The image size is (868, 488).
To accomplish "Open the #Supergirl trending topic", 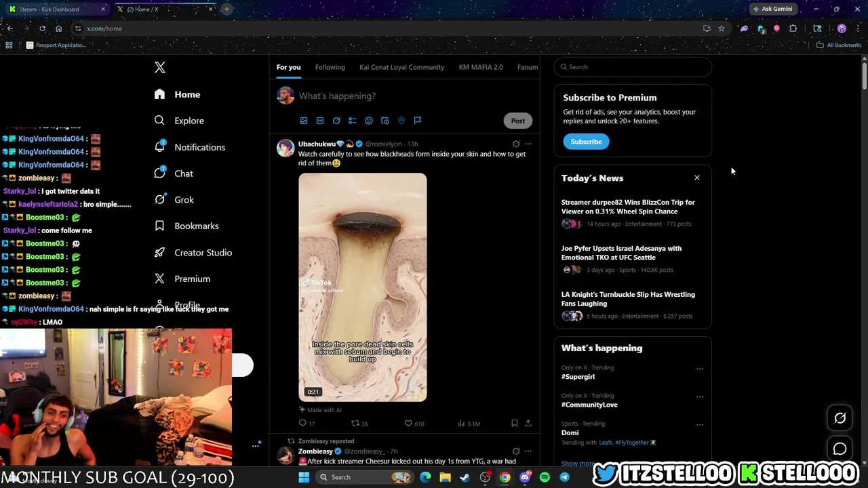I will (578, 377).
